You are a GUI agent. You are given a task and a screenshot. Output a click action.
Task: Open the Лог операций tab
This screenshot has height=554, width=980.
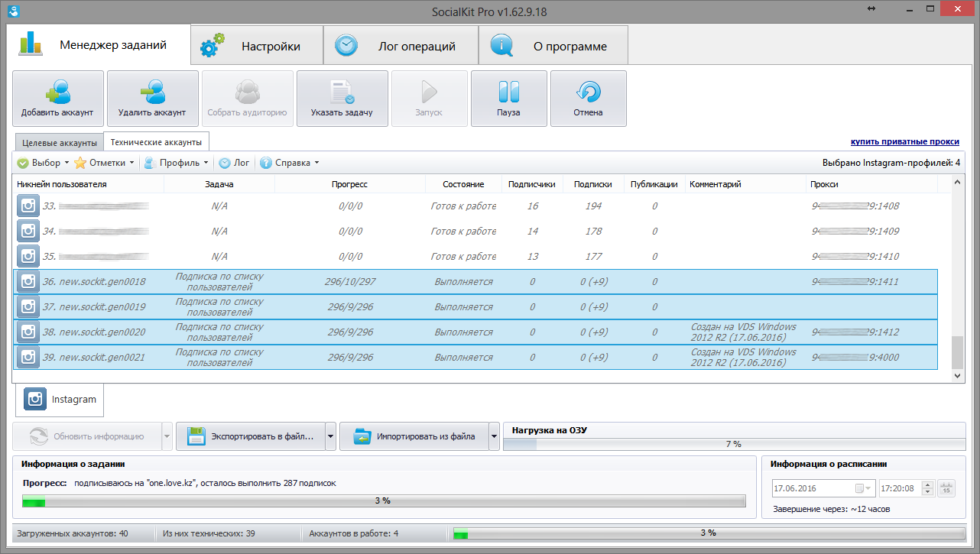pyautogui.click(x=401, y=46)
